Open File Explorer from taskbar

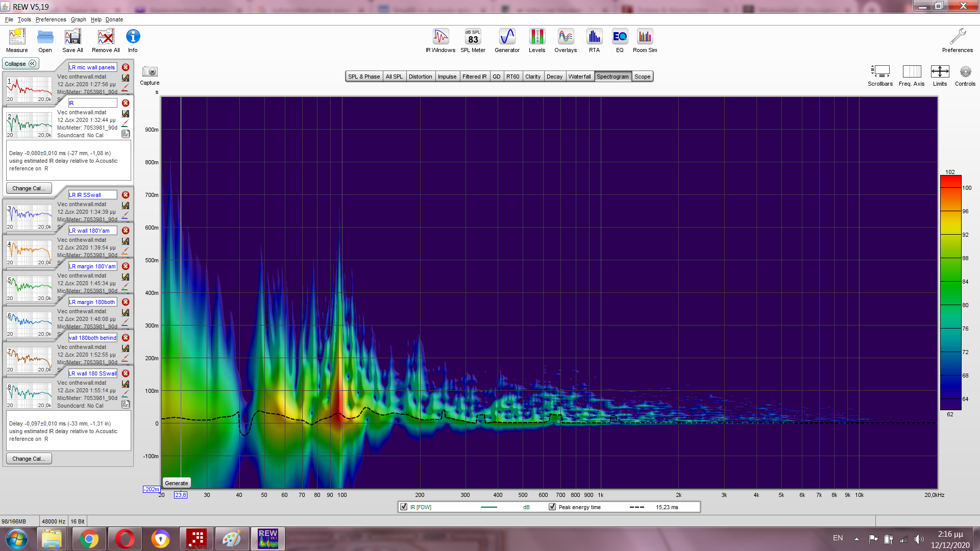tap(52, 539)
